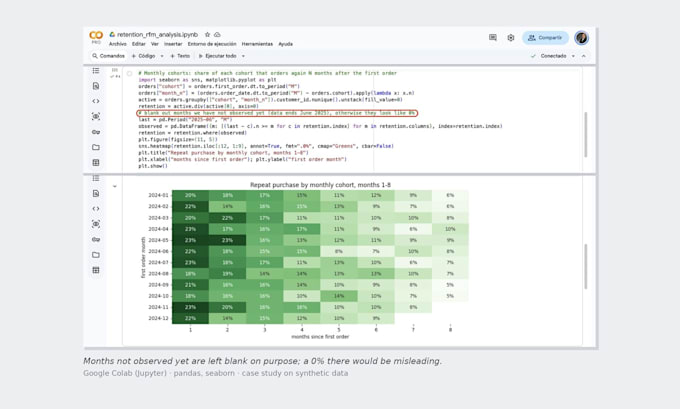This screenshot has width=680, height=409.
Task: Open Find and replace beside the code cell
Action: coord(96,86)
